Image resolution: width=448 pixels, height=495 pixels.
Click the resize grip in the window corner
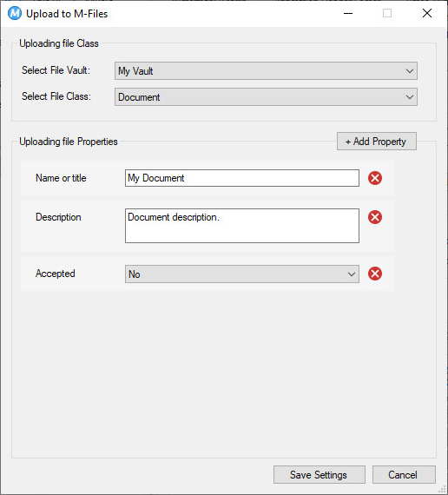coord(442,489)
